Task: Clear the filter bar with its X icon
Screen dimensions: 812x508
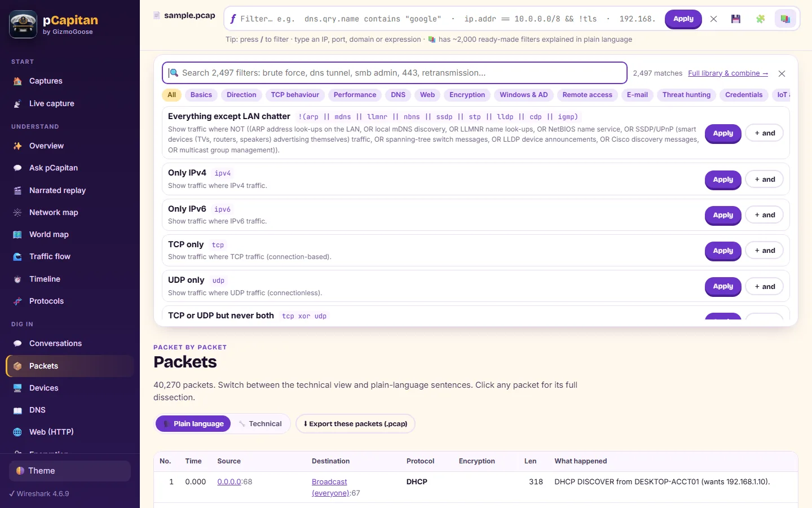Action: point(713,19)
